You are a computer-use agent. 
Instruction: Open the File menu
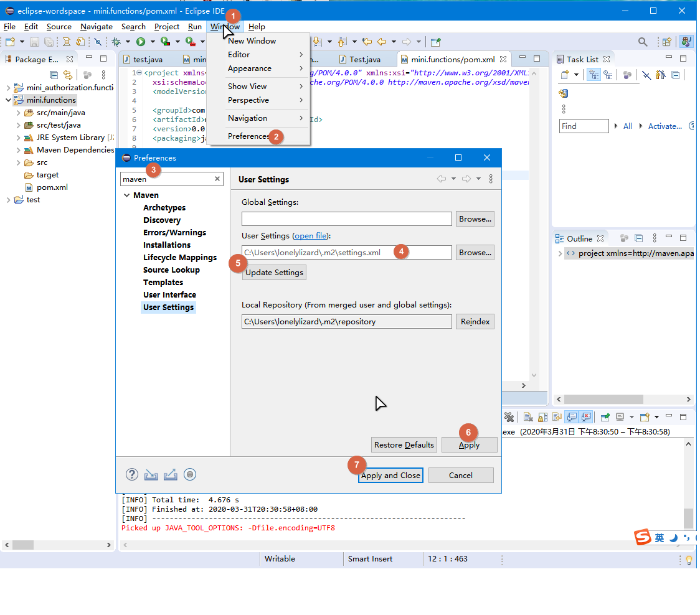coord(9,27)
